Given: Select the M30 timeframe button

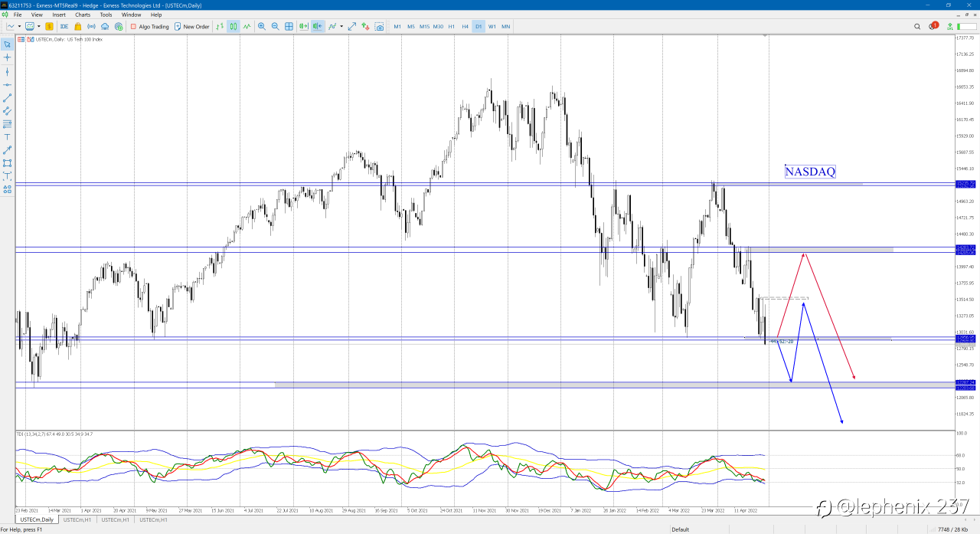Looking at the screenshot, I should [438, 26].
